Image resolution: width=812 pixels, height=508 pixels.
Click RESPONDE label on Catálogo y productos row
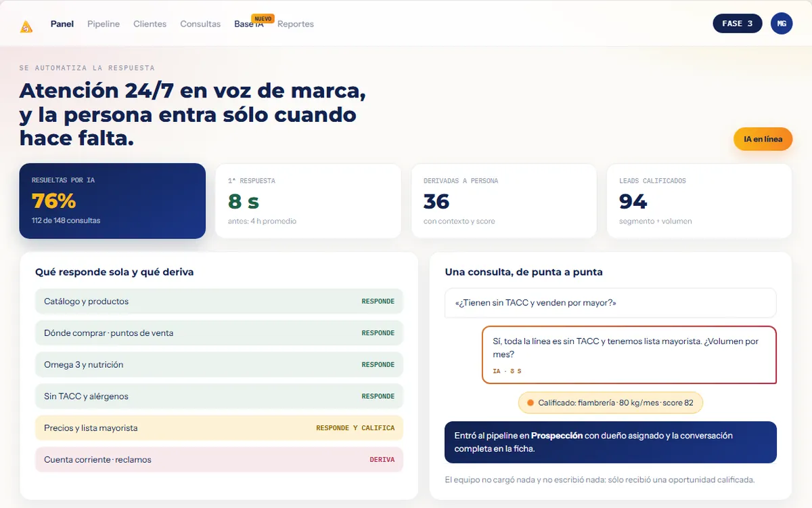point(378,301)
